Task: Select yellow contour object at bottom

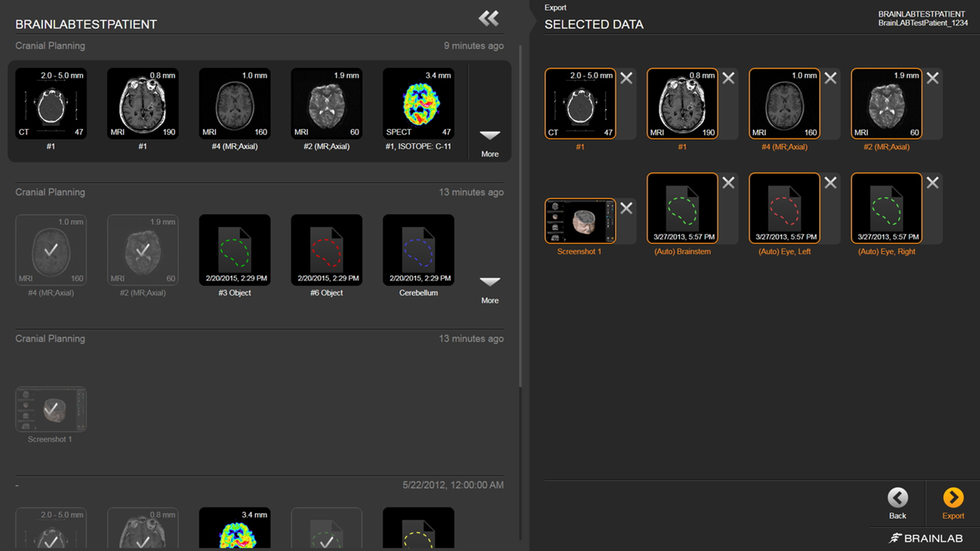Action: (419, 529)
